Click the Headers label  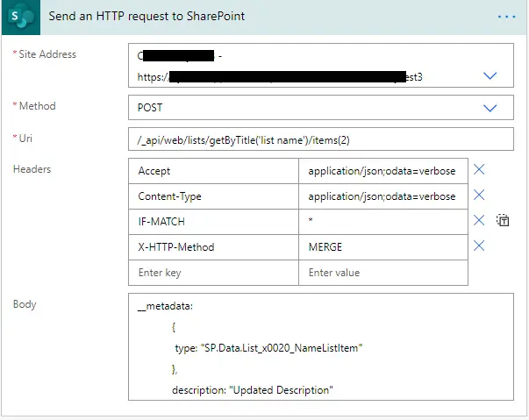pyautogui.click(x=32, y=169)
